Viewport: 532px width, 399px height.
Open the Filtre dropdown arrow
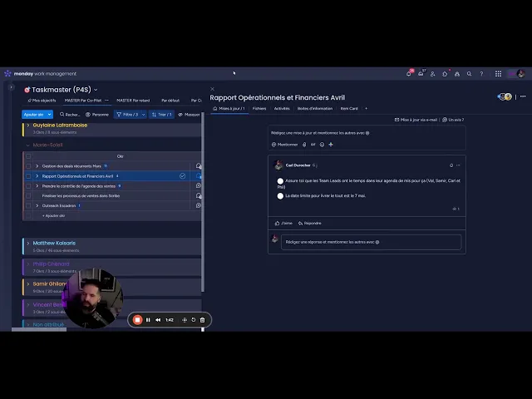click(x=144, y=115)
